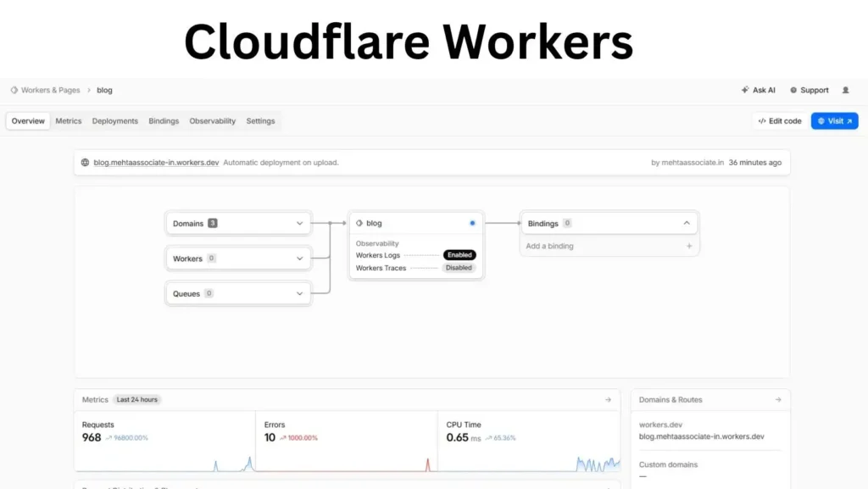Collapse the Bindings panel

(x=687, y=223)
